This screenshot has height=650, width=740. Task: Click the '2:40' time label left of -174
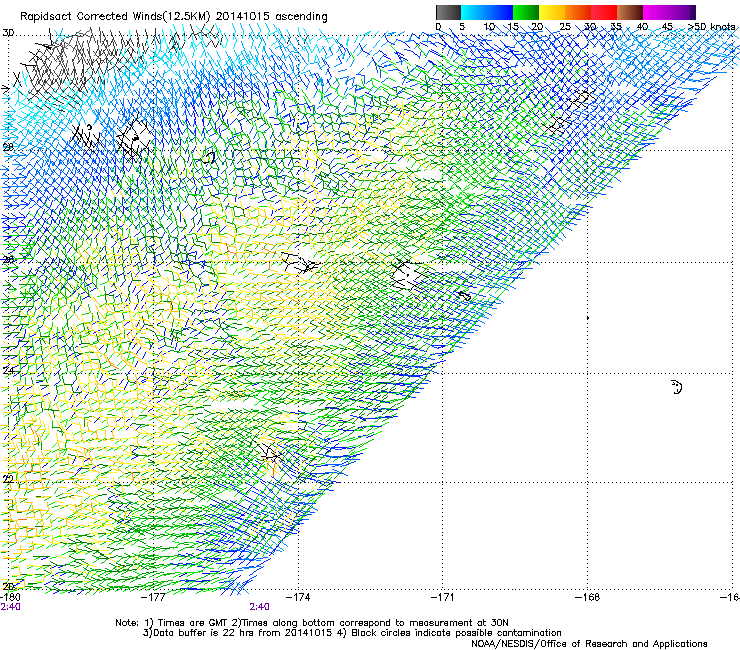[260, 607]
